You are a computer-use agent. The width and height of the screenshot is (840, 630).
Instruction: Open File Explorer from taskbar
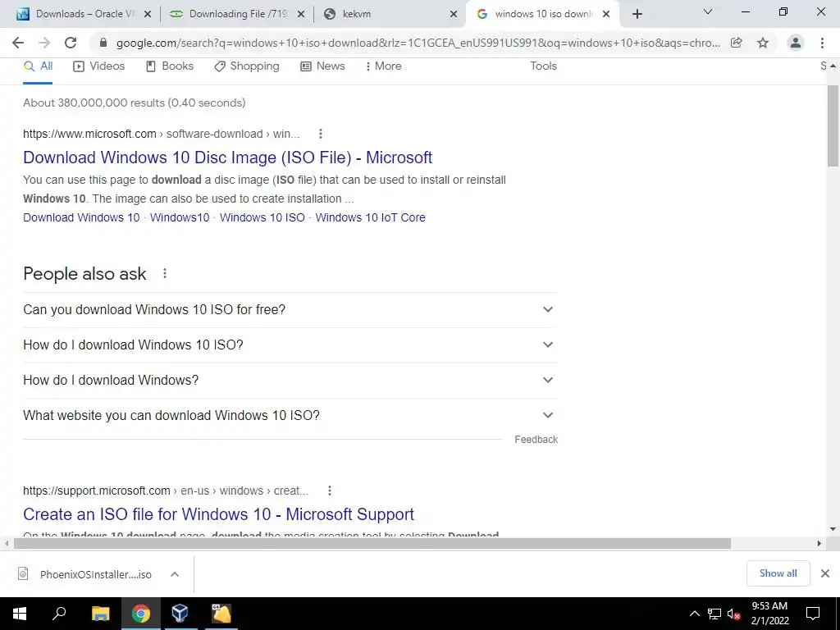click(101, 614)
